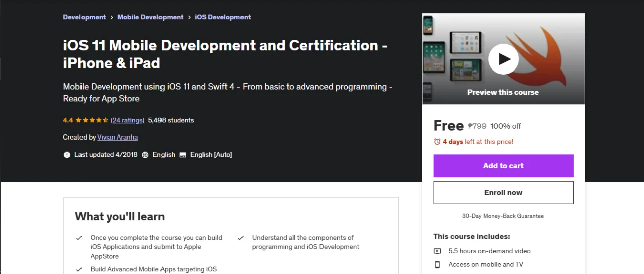Screen dimensions: 644x274
Task: Click the closed captions icon
Action: 183,155
